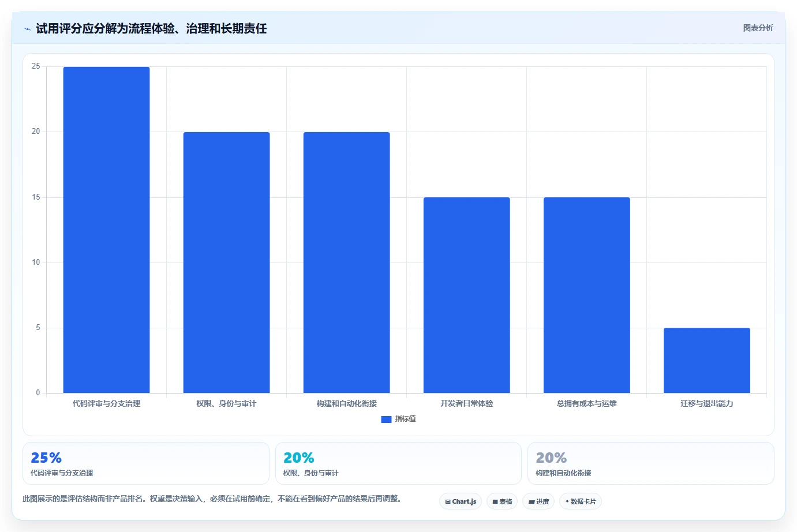Click x-axis label 构建和自动化衔接
Image resolution: width=797 pixels, height=532 pixels.
pyautogui.click(x=346, y=403)
